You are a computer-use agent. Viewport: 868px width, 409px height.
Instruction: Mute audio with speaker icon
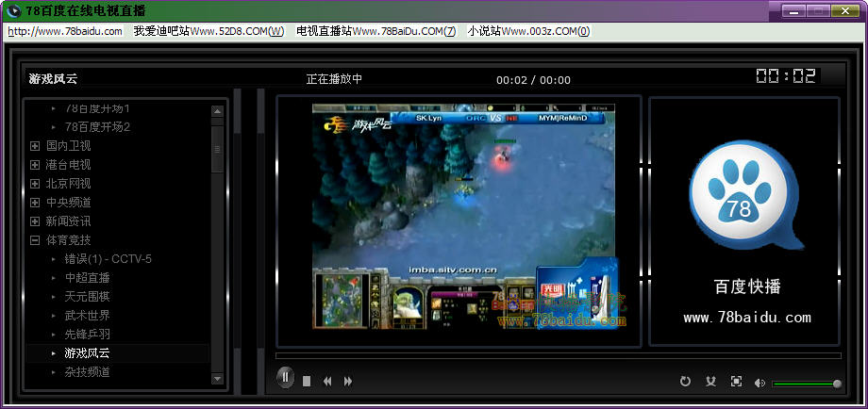[x=759, y=383]
